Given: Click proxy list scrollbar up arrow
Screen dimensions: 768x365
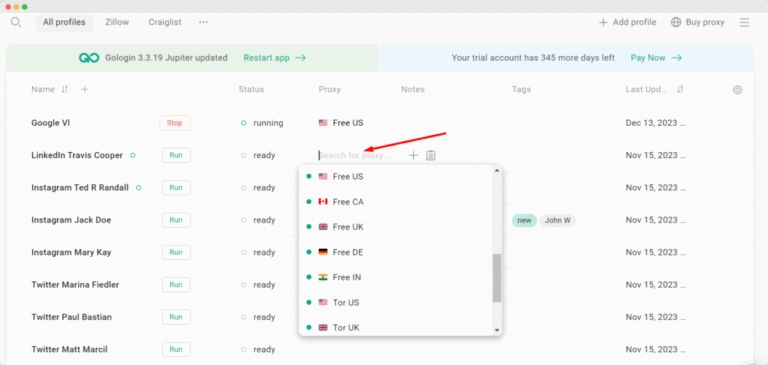Looking at the screenshot, I should point(497,170).
